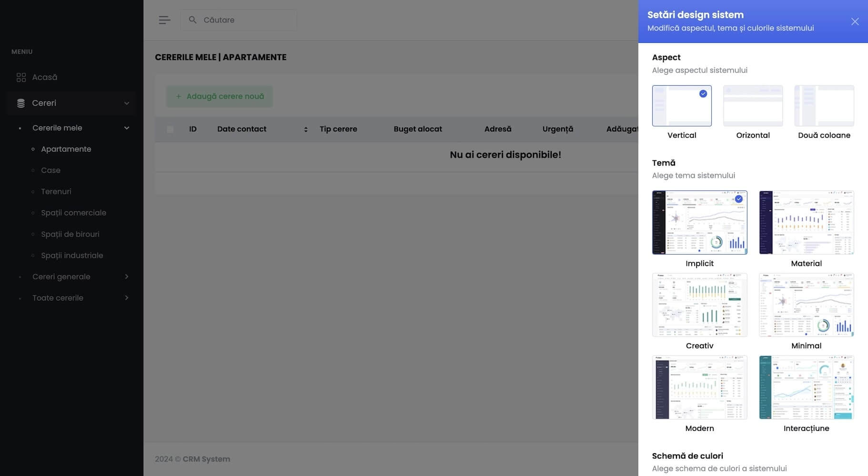Expand the Cereri generale submenu

[127, 277]
